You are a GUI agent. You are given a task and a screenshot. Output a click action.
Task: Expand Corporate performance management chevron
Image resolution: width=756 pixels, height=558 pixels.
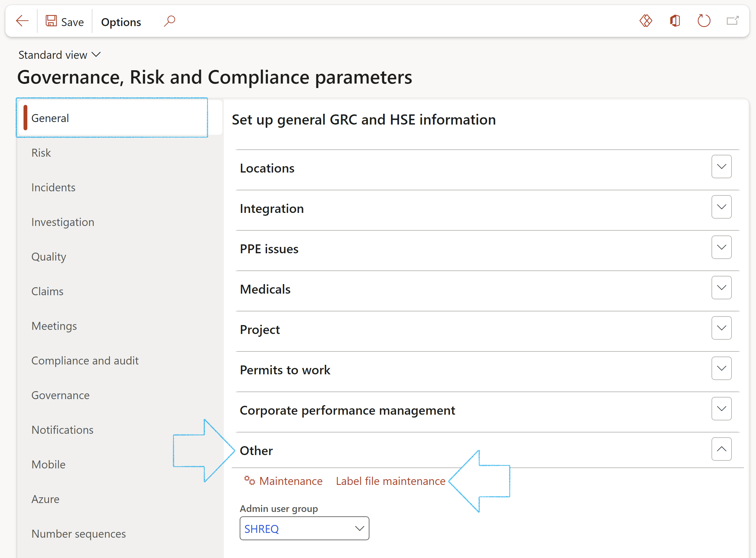pos(721,409)
